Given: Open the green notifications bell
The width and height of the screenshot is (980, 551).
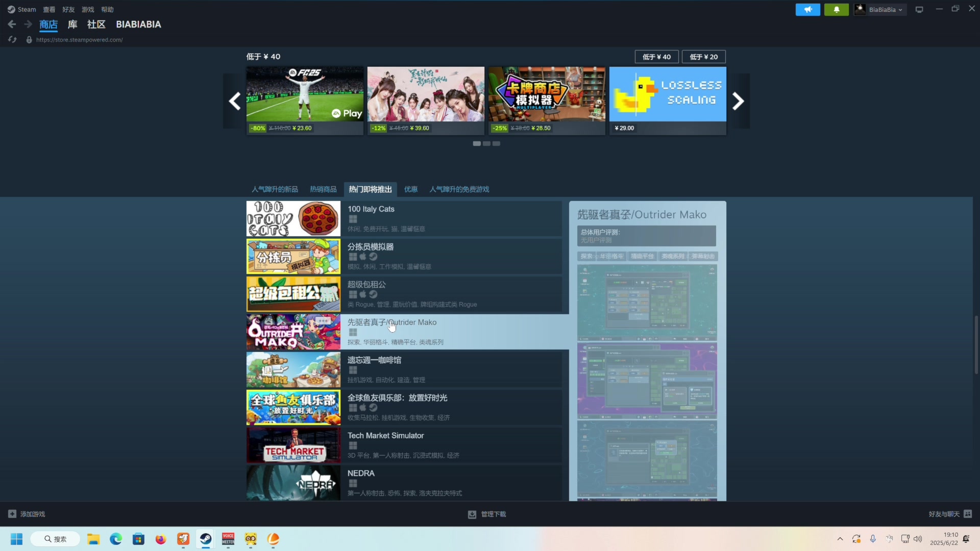Looking at the screenshot, I should (836, 10).
